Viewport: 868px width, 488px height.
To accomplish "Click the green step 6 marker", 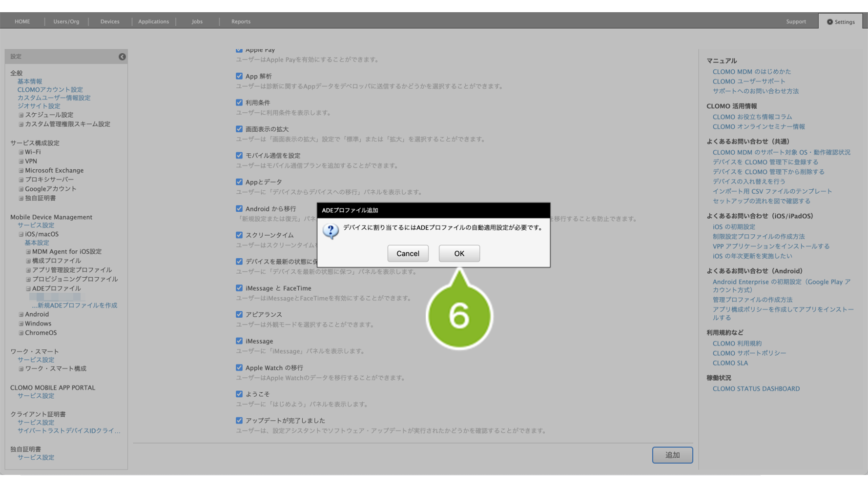I will coord(459,316).
